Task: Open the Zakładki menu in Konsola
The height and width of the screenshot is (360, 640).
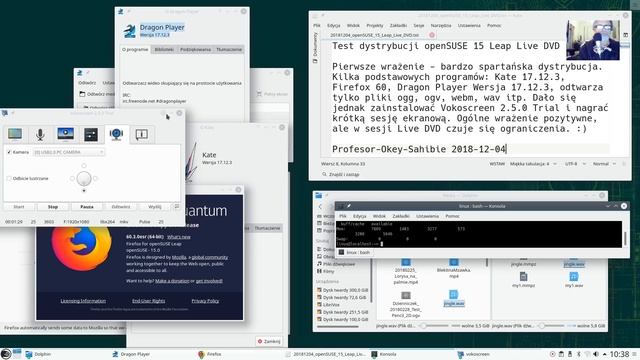Action: tap(401, 216)
